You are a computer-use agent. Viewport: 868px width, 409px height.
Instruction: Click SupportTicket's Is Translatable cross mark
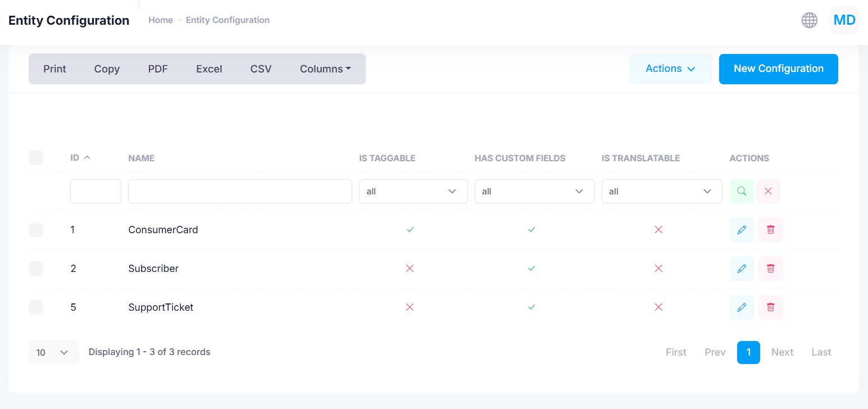tap(659, 307)
